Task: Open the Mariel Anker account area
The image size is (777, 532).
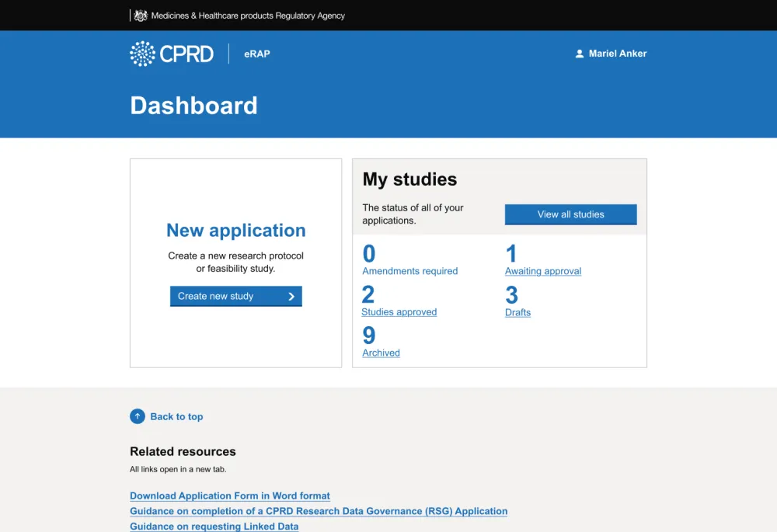Action: [618, 53]
